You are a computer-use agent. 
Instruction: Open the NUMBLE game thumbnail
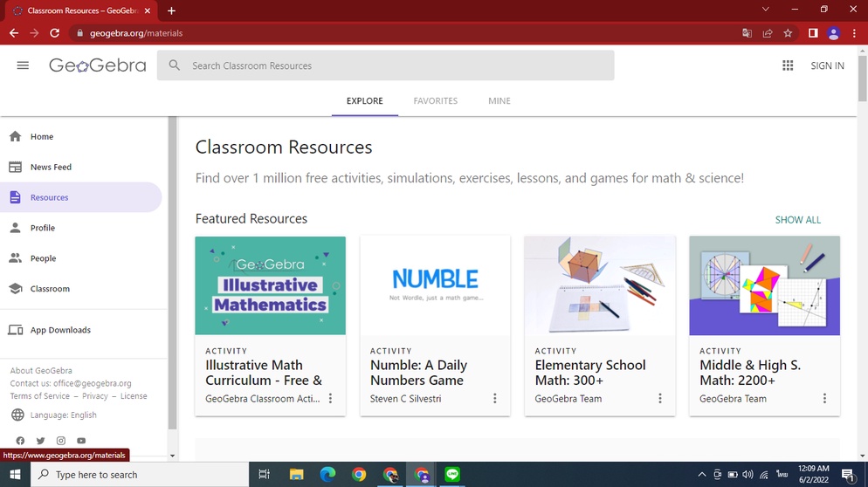pyautogui.click(x=435, y=285)
